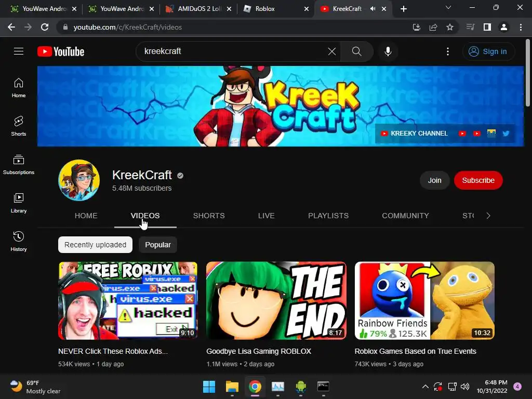532x399 pixels.
Task: Open the tab search chevron
Action: pos(448,7)
